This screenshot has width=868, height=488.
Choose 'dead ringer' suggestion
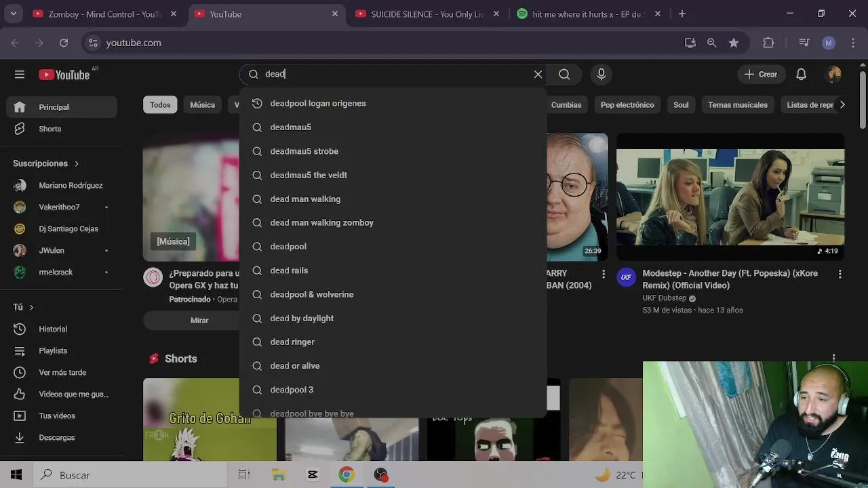393,342
